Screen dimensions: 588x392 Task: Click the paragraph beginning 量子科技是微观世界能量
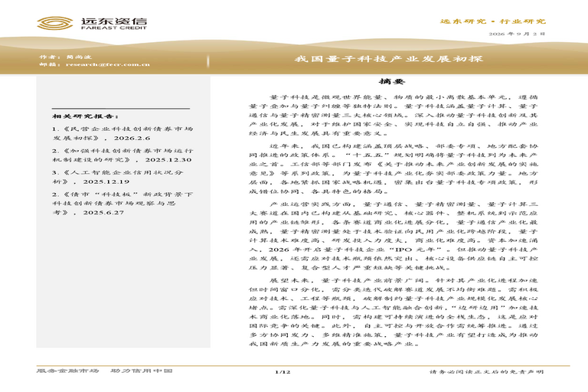click(394, 115)
